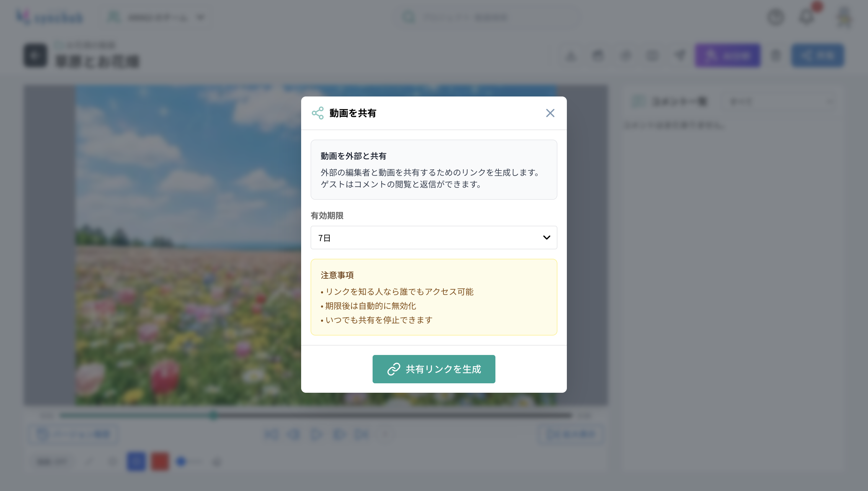Viewport: 868px width, 491px height.
Task: Click the video seek bar handle
Action: point(213,415)
